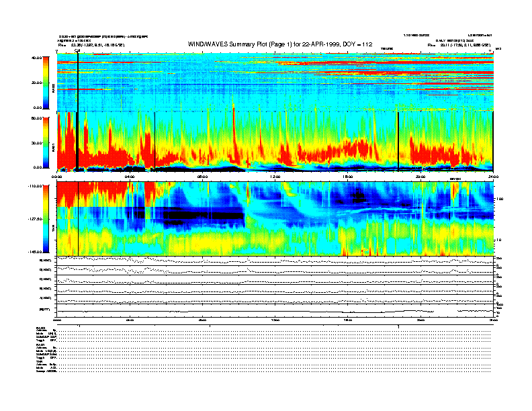Click the 04:00 time label below the RAD1 spectrogram
Image resolution: width=532 pixels, height=411 pixels.
(130, 177)
